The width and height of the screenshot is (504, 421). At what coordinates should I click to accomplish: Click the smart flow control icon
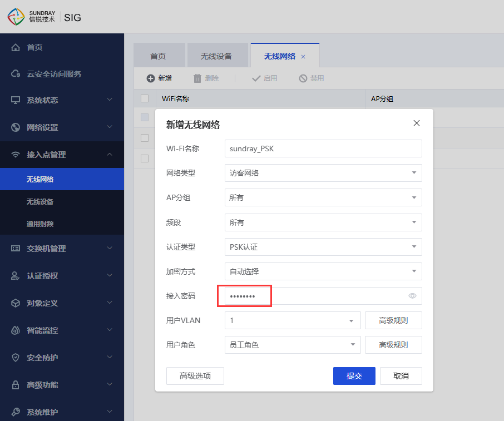tap(16, 330)
